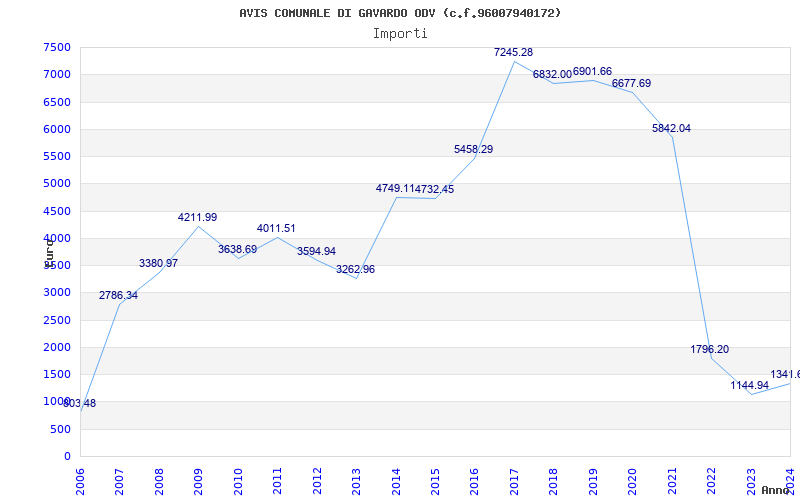Click year 2014 on the x-axis
This screenshot has height=500, width=800.
pos(396,481)
